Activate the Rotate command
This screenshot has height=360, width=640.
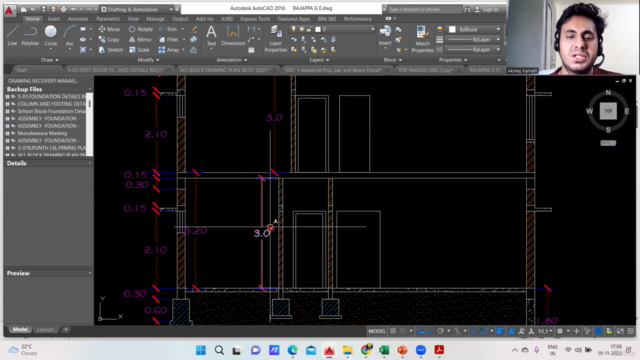pos(141,29)
